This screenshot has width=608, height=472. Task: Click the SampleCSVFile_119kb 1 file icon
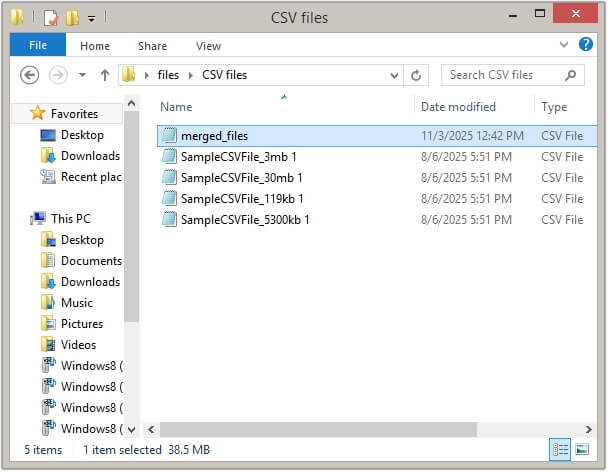click(169, 198)
